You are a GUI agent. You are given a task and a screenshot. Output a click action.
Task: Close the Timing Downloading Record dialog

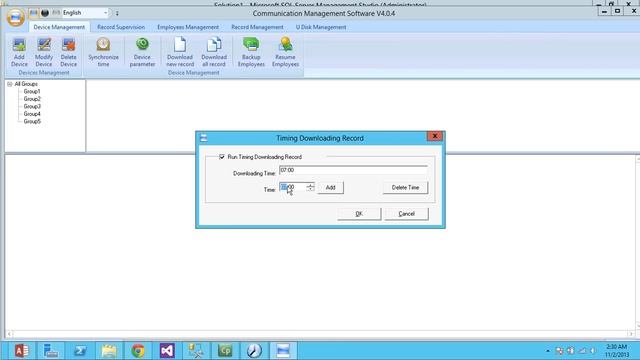(435, 136)
